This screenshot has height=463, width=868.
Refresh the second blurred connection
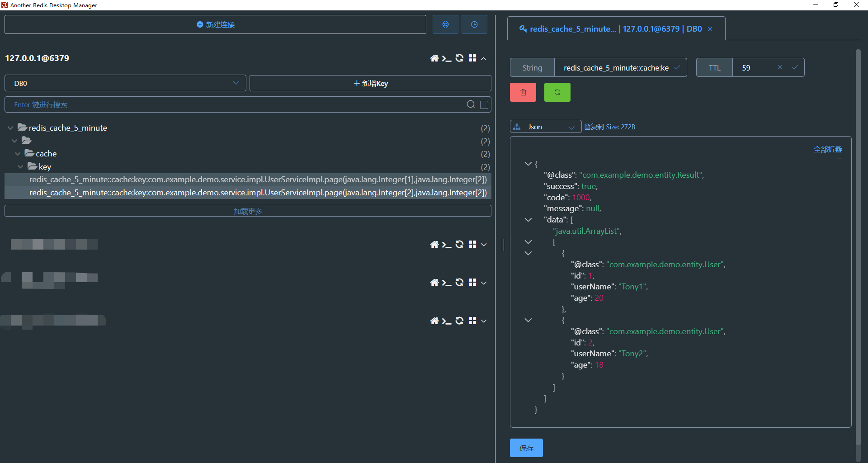click(x=459, y=282)
